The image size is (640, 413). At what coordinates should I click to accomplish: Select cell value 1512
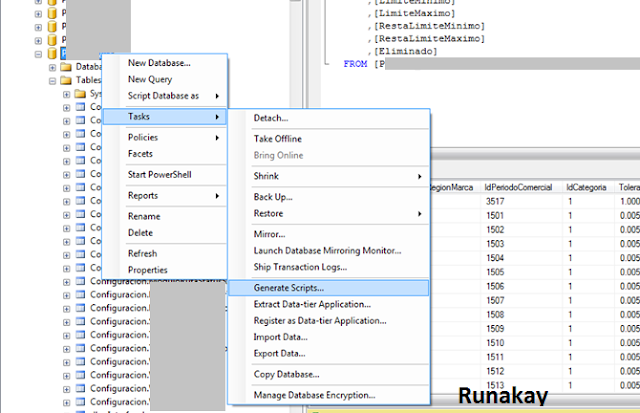[x=495, y=371]
